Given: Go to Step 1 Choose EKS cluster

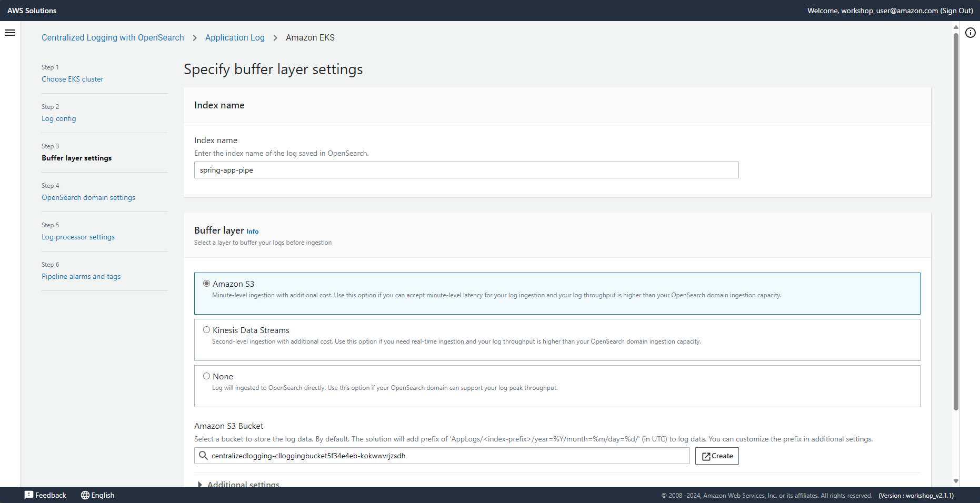Looking at the screenshot, I should coord(73,79).
